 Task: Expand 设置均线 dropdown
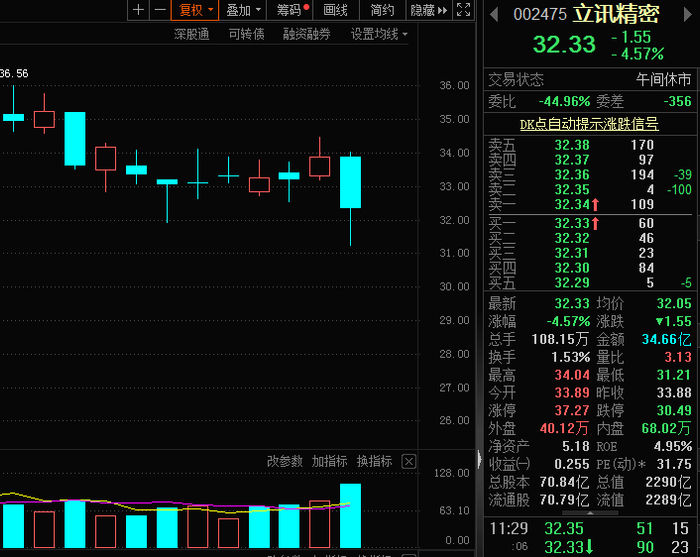tap(379, 34)
